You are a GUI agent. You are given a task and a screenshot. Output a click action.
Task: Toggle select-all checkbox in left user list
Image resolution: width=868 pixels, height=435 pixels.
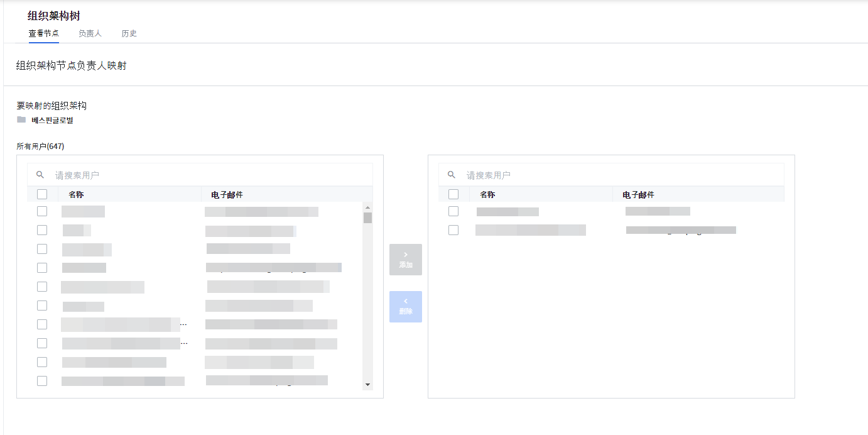[42, 194]
